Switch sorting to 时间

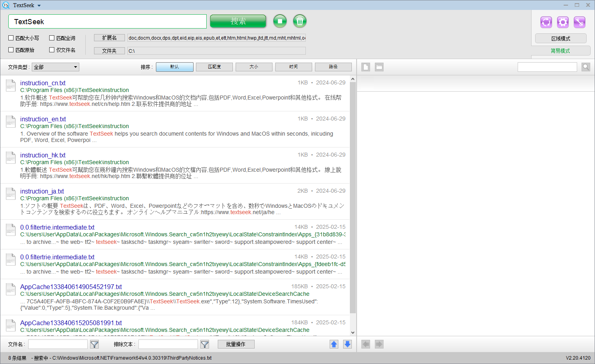pos(294,67)
